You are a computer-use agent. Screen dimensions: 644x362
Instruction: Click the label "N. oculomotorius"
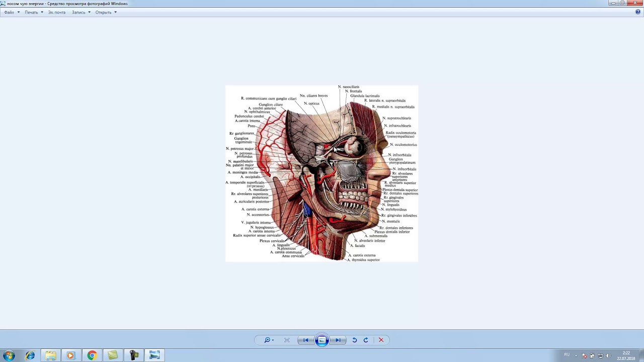(x=404, y=145)
